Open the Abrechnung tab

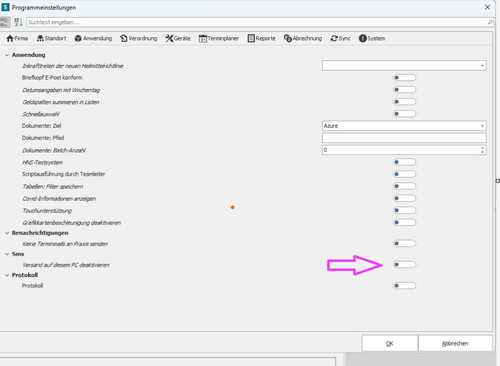click(x=303, y=38)
